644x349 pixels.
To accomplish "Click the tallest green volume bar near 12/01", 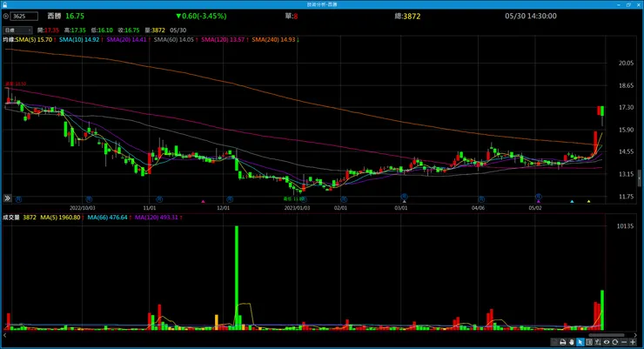I will click(237, 278).
